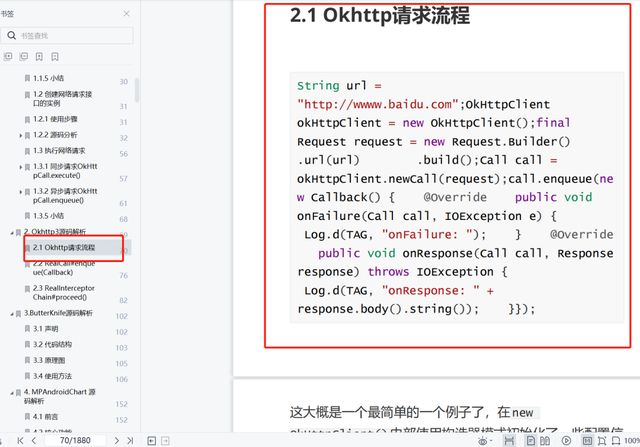
Task: Open bookmark 2.3 RealInterceptorChain#proceed()
Action: (x=64, y=293)
